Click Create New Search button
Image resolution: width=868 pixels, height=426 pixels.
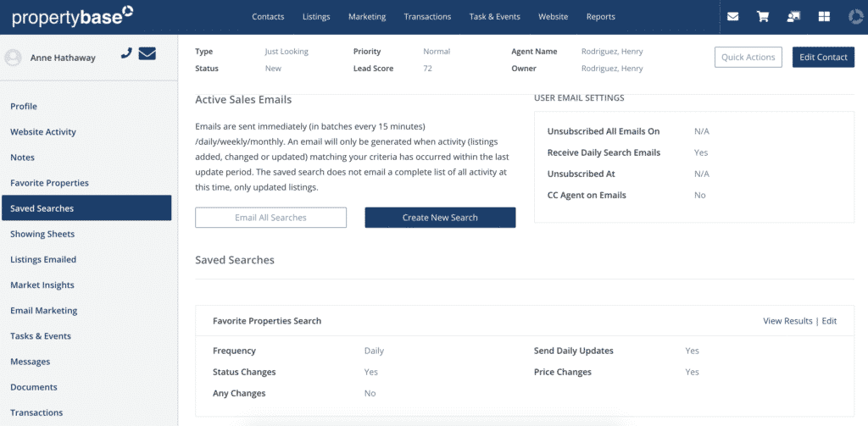click(440, 218)
